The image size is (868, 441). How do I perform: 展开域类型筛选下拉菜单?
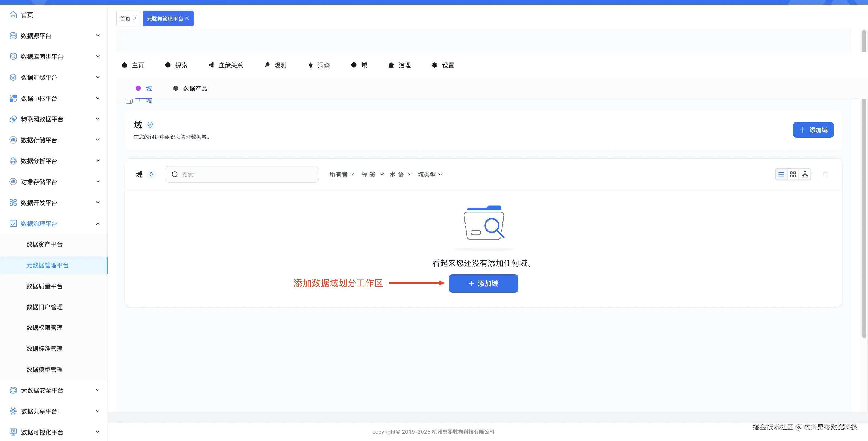[430, 174]
